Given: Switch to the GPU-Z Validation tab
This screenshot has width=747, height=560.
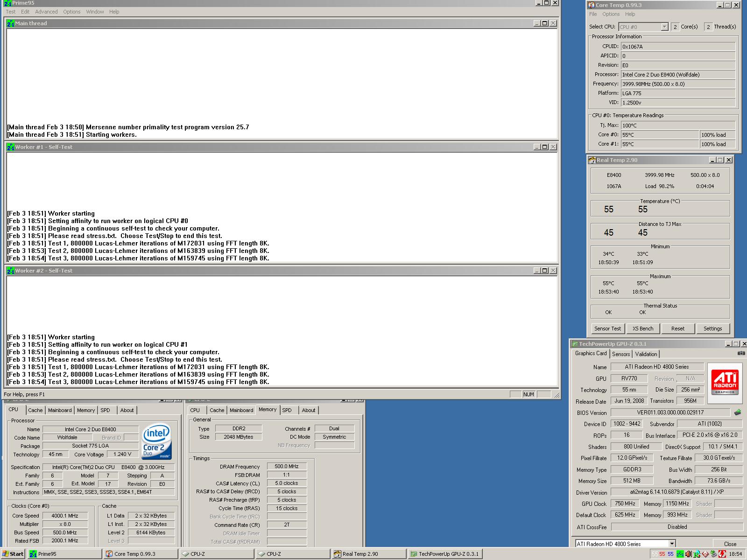Looking at the screenshot, I should coord(646,354).
